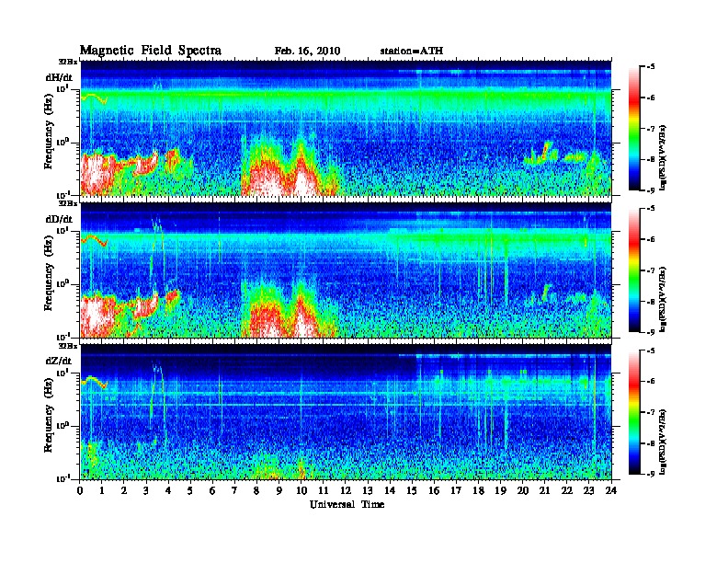This screenshot has width=728, height=563.
Task: Click the "16" hour tick label
Action: [x=434, y=491]
